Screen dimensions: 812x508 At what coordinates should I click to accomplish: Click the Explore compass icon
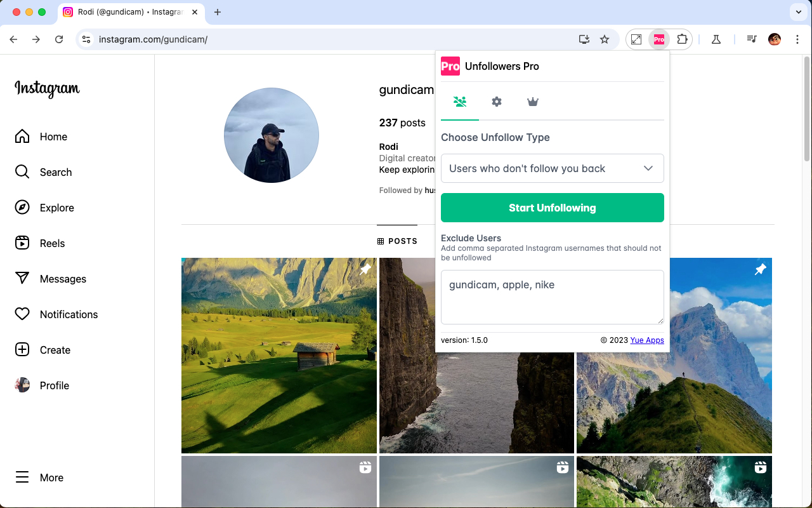(22, 208)
